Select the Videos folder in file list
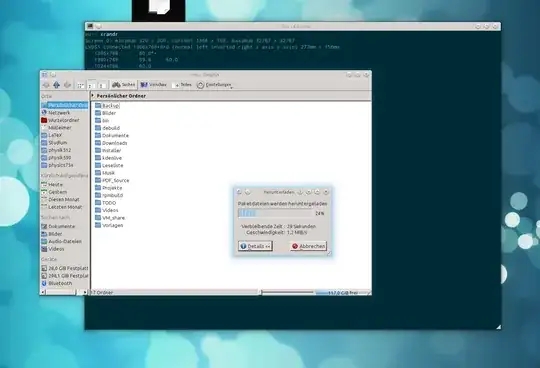The height and width of the screenshot is (368, 540). [107, 210]
